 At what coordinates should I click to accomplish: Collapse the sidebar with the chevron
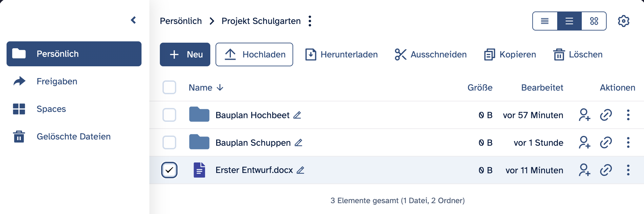point(133,20)
